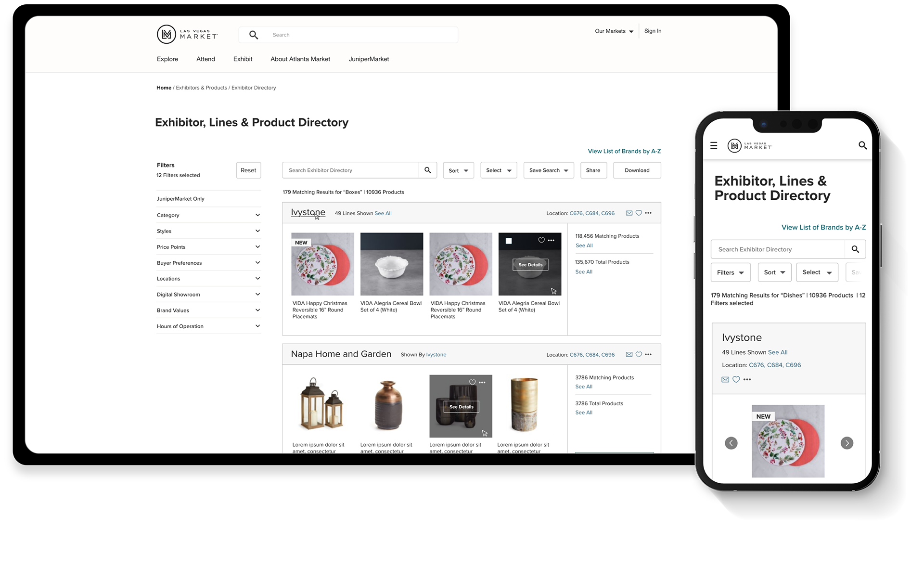This screenshot has width=924, height=580.
Task: Open three-dots menu in Napa Home and Garden header
Action: tap(648, 354)
